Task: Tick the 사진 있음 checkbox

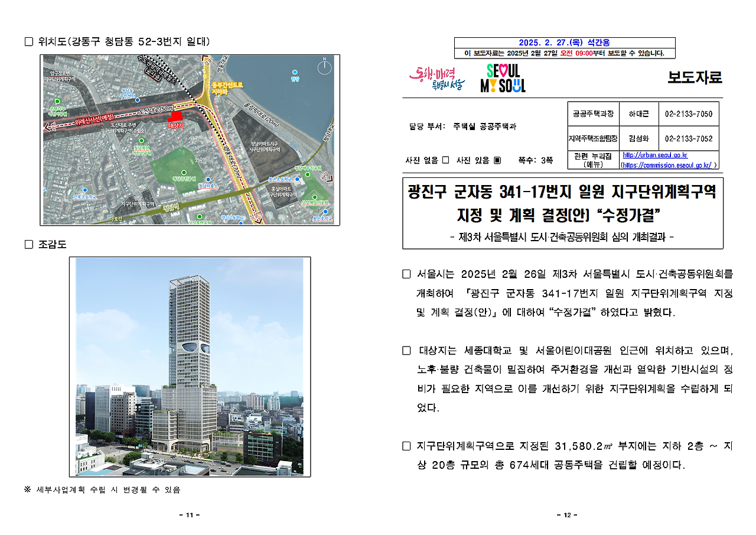Action: pos(497,160)
